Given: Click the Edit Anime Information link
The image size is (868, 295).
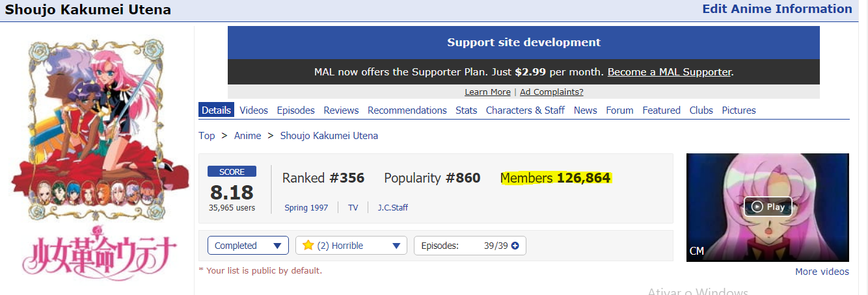Looking at the screenshot, I should click(777, 9).
